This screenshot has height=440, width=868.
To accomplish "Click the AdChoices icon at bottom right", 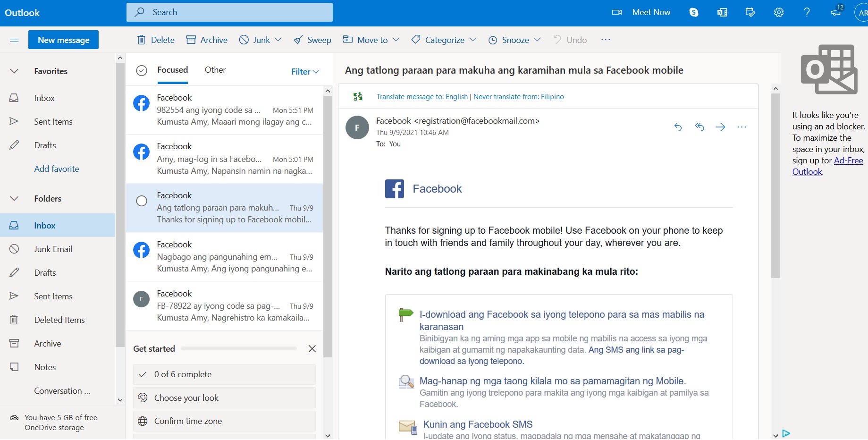I will point(786,433).
